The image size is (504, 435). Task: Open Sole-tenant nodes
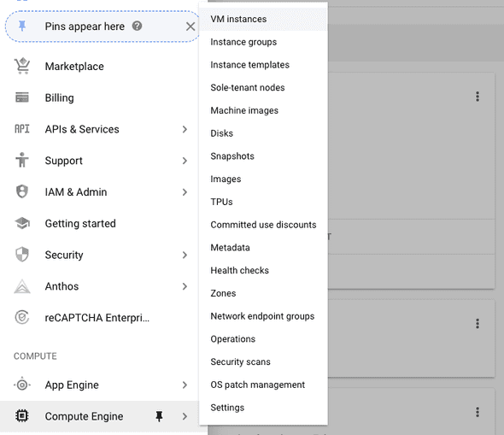click(263, 87)
